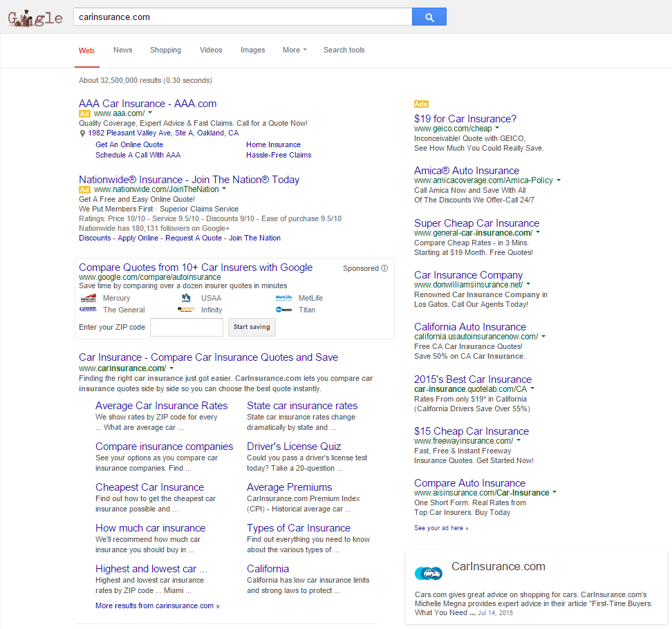Open the Google doodle logo
Screen dimensions: 672x629
[x=35, y=18]
